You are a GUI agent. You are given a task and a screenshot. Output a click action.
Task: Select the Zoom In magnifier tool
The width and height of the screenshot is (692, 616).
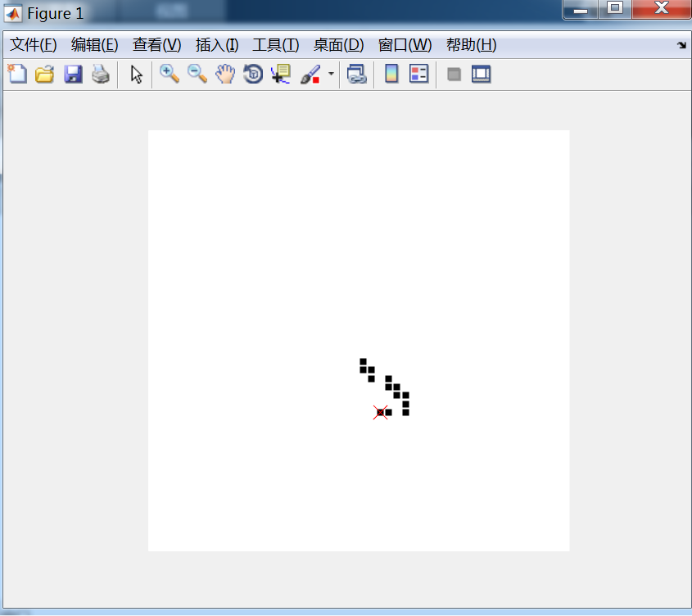pyautogui.click(x=170, y=74)
